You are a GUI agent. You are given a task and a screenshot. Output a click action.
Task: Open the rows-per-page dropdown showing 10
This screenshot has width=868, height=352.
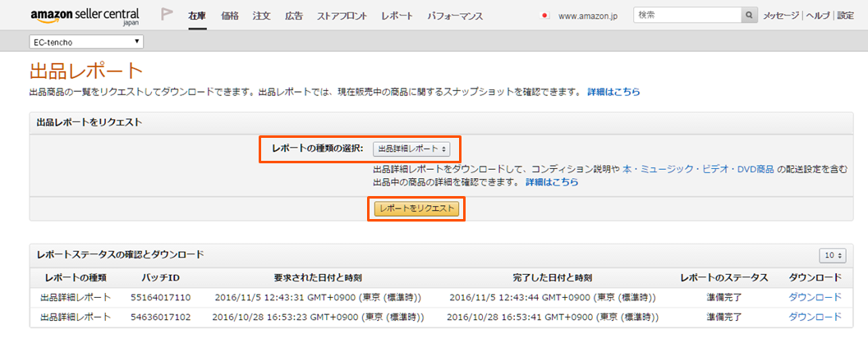coord(833,255)
